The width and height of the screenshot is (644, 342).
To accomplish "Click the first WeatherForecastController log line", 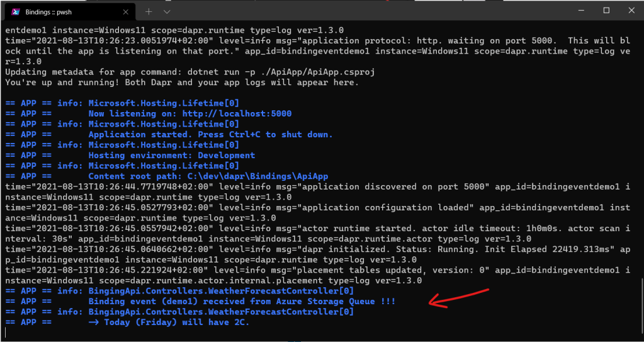I will coord(221,291).
